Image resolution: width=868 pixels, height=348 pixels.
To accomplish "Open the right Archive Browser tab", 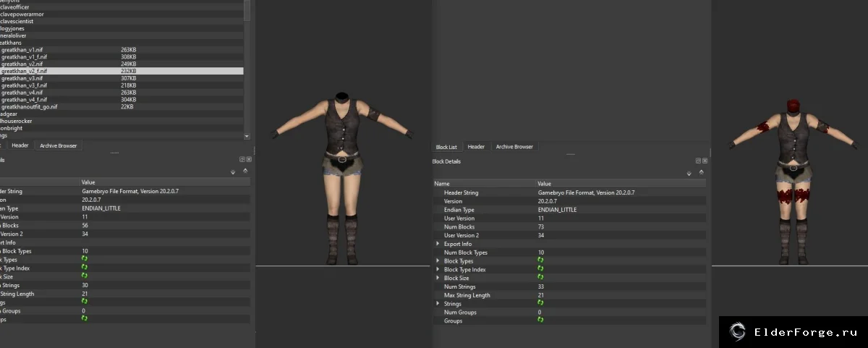I will 514,147.
